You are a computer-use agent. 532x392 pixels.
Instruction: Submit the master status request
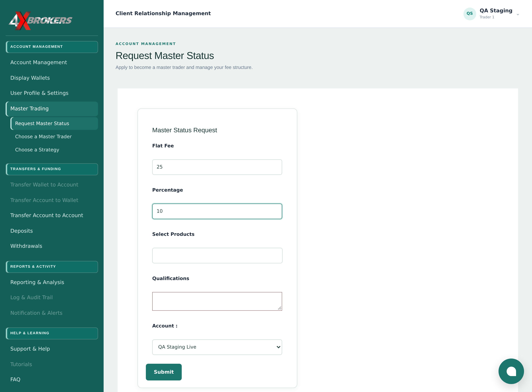point(164,372)
